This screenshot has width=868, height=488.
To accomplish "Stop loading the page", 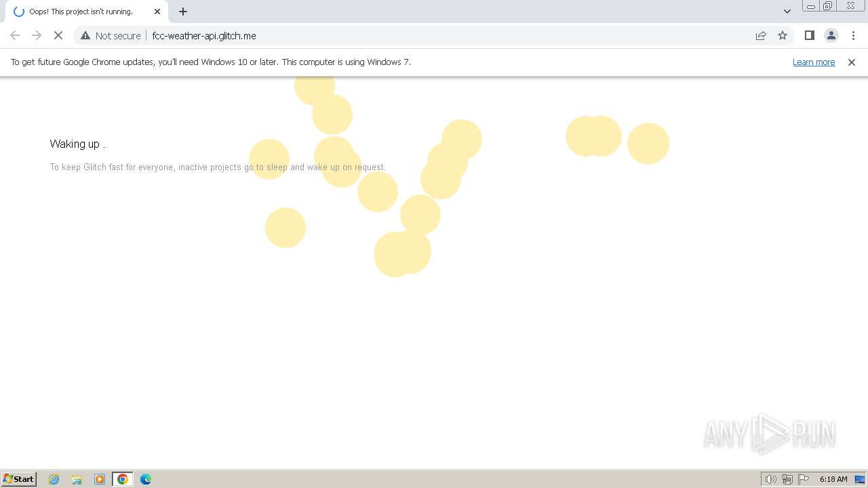I will pos(58,35).
